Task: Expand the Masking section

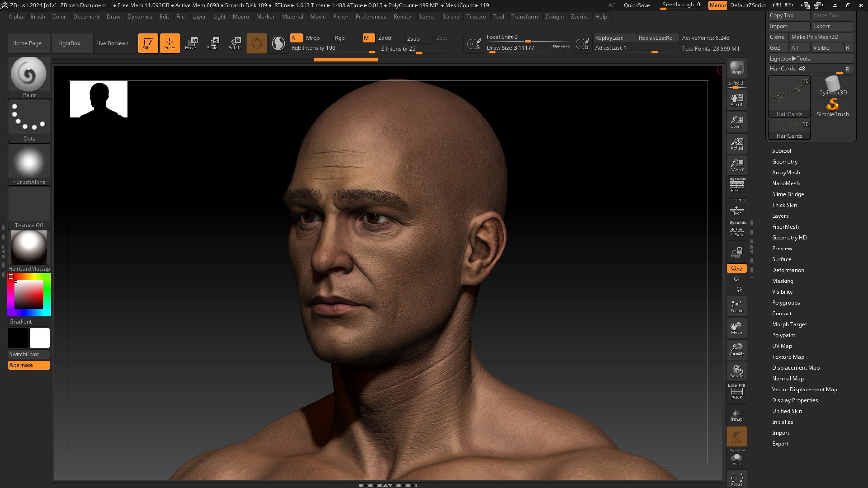Action: click(782, 281)
